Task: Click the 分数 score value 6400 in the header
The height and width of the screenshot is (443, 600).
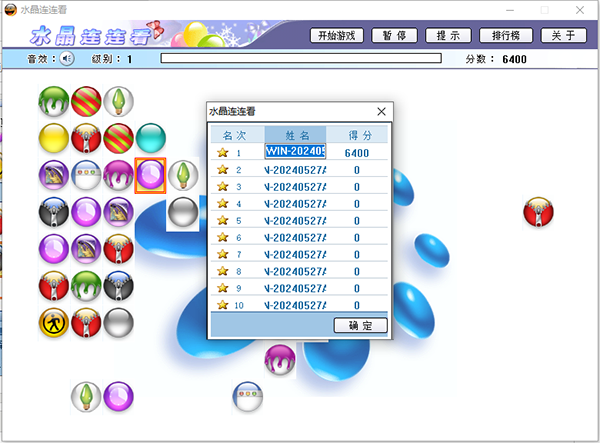Action: tap(514, 59)
